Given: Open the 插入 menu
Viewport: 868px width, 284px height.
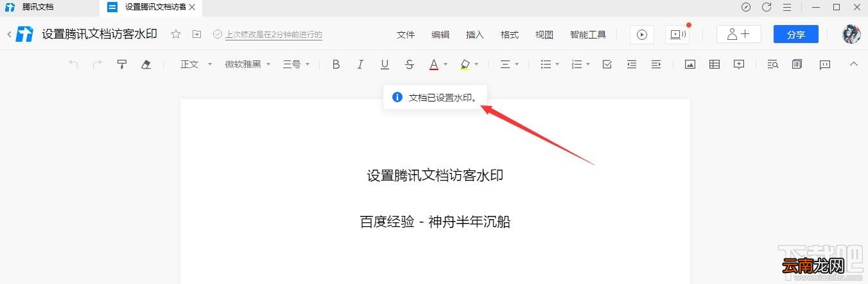Looking at the screenshot, I should (x=475, y=35).
